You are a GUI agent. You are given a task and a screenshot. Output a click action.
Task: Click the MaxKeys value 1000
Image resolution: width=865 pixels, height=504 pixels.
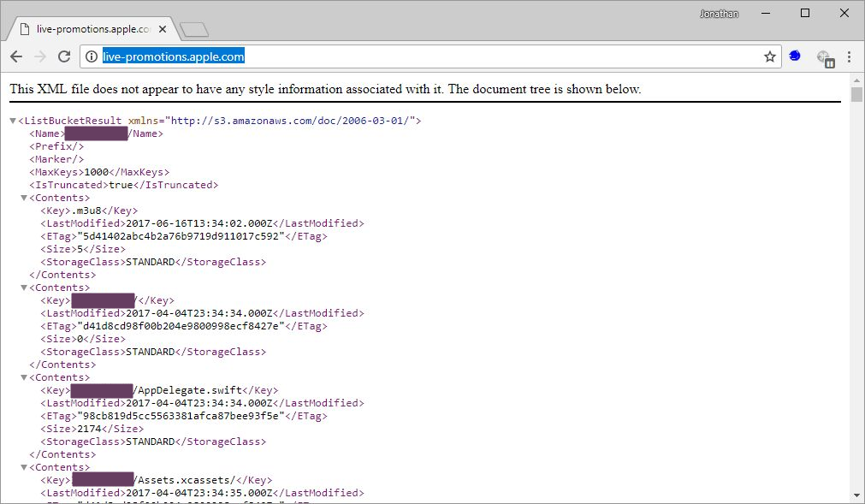96,172
